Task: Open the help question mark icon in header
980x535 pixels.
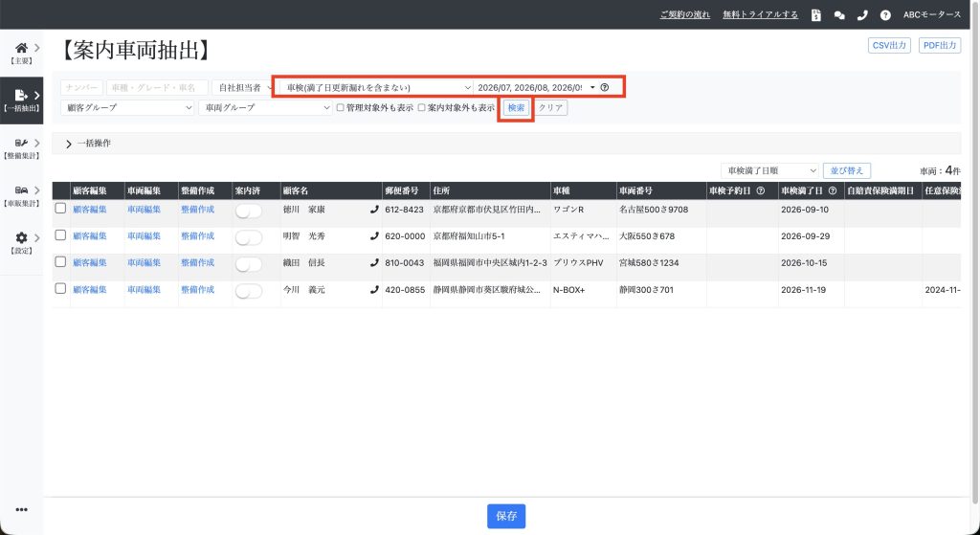Action: pyautogui.click(x=885, y=15)
